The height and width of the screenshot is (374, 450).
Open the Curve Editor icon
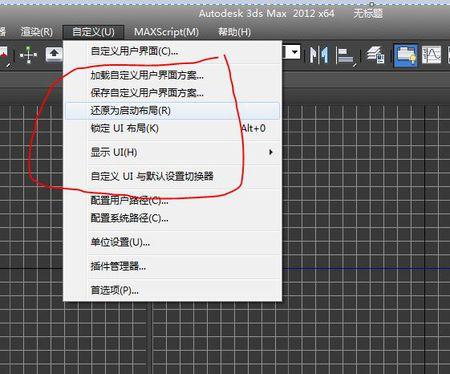point(432,55)
